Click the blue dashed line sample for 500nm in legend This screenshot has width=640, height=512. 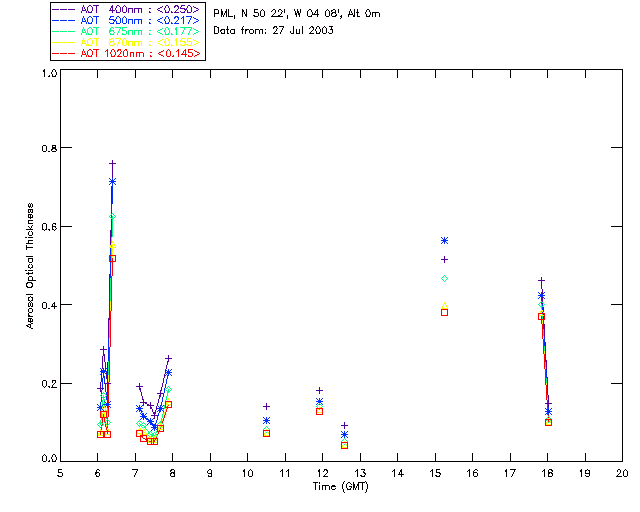(x=64, y=20)
